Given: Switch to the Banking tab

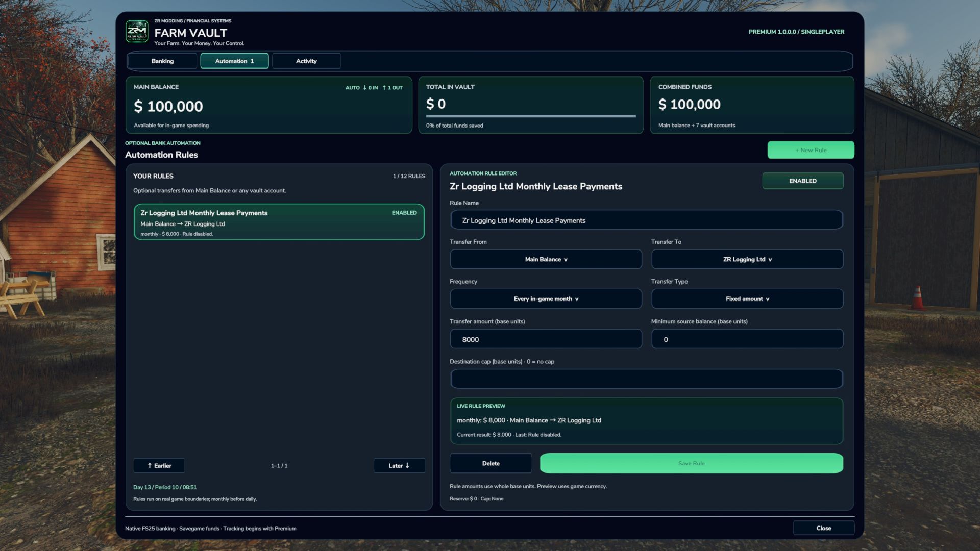Looking at the screenshot, I should [162, 61].
